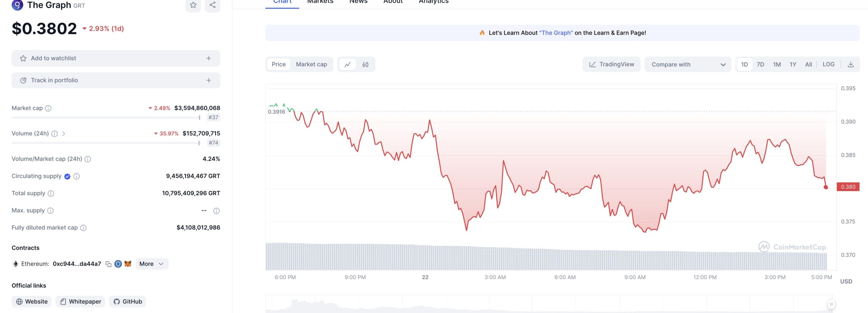The image size is (868, 313).
Task: Open the GRT Whitepaper link
Action: coord(80,301)
